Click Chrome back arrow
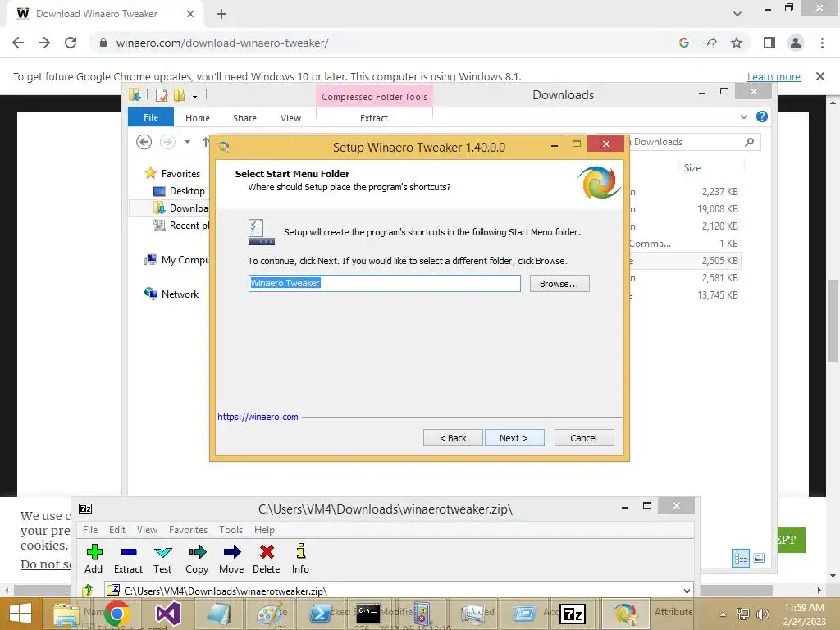Screen dimensions: 840x630 coord(18,43)
